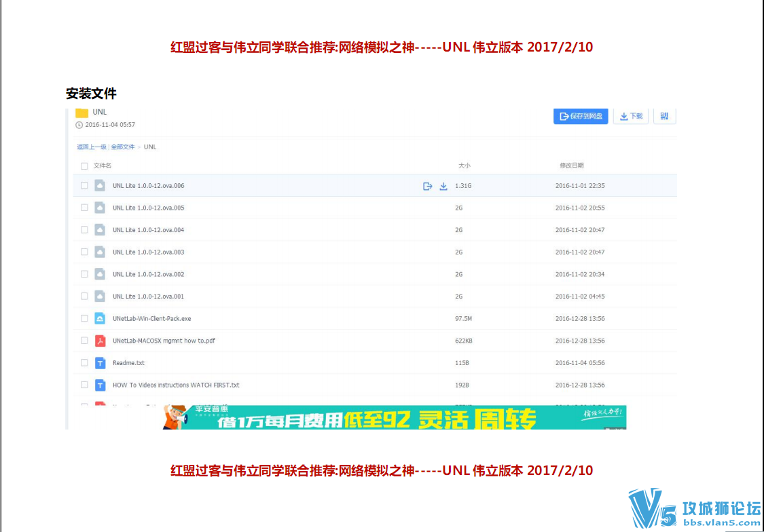
Task: Click the 1.31G size value
Action: 463,186
